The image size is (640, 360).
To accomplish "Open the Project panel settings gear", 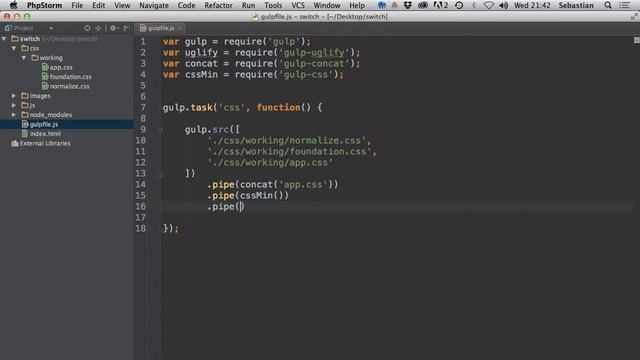I will 113,28.
